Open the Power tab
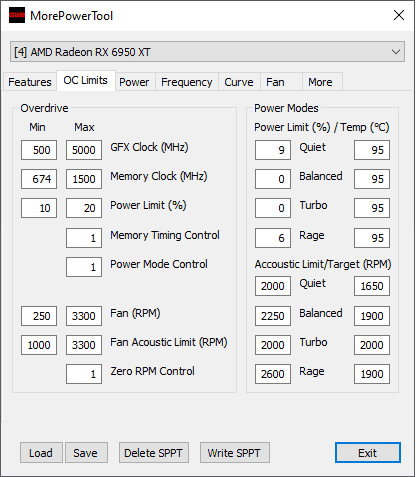Screen dimensions: 416x477 (x=134, y=82)
